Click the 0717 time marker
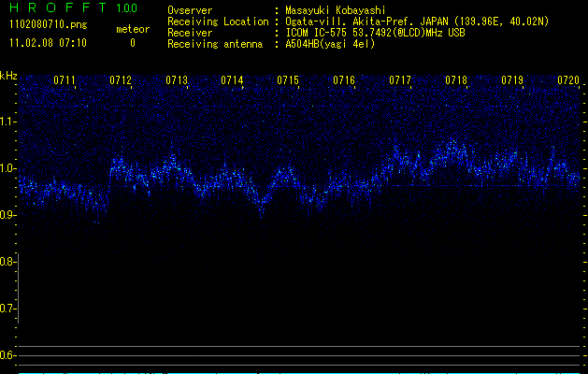This screenshot has width=588, height=374. pos(400,81)
